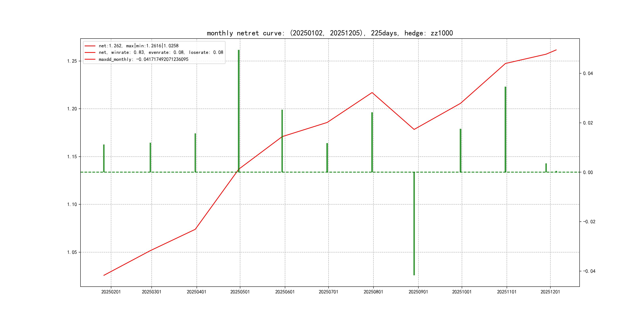Click the 20250601 x-axis date label

[285, 292]
